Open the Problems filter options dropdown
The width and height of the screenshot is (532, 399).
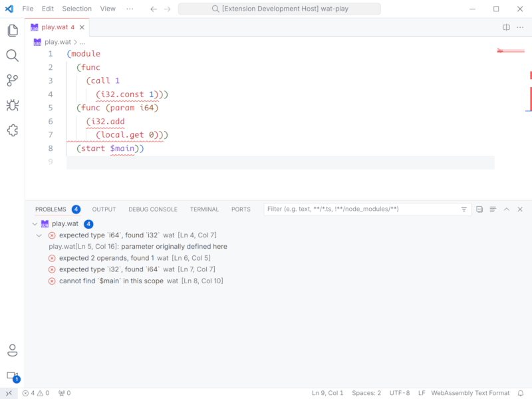point(464,209)
